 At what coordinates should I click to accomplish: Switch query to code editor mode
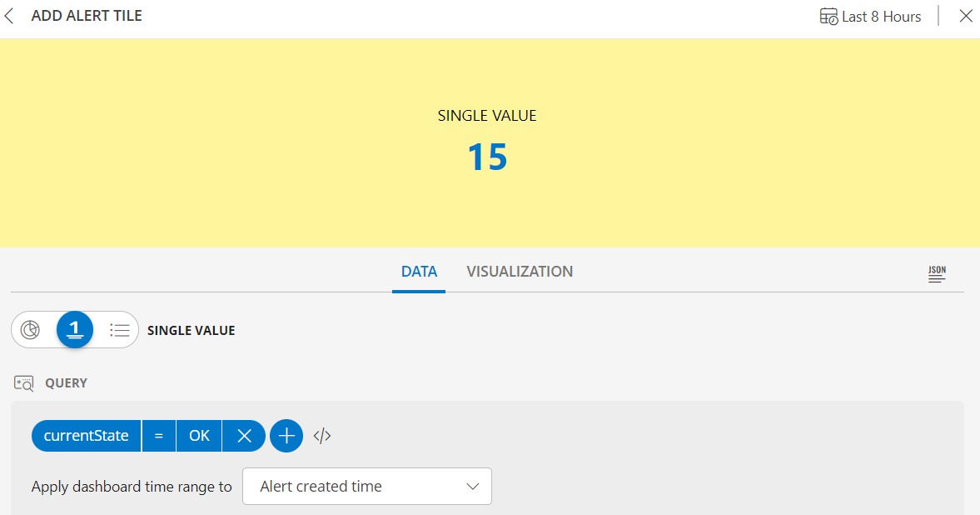pos(322,435)
